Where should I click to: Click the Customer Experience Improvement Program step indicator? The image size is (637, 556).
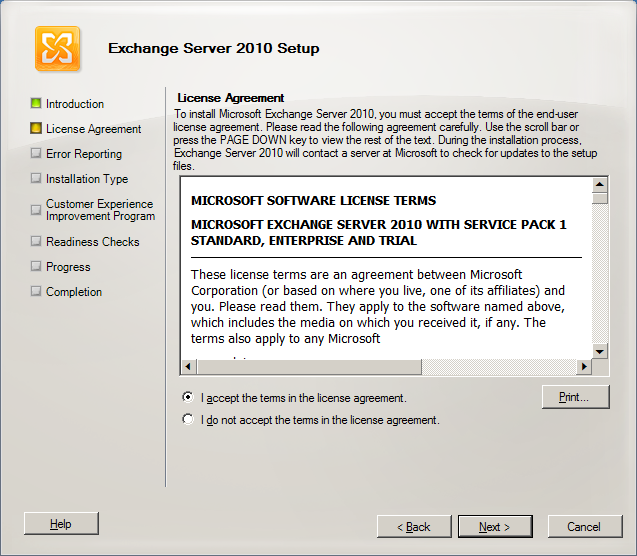click(36, 210)
